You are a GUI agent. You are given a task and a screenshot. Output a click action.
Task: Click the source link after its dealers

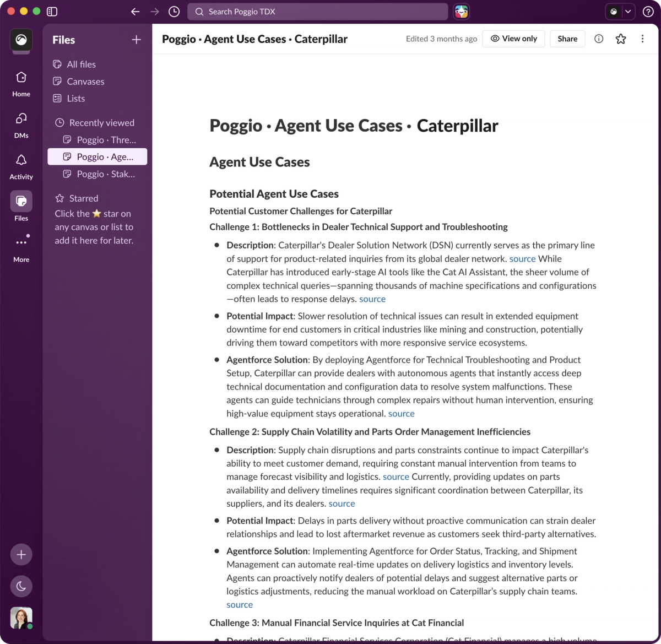(342, 504)
